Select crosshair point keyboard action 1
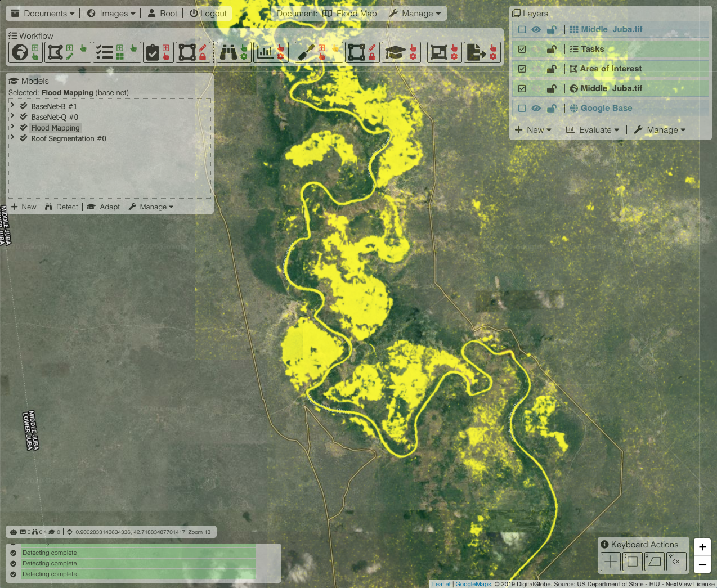The height and width of the screenshot is (588, 717). click(x=611, y=561)
